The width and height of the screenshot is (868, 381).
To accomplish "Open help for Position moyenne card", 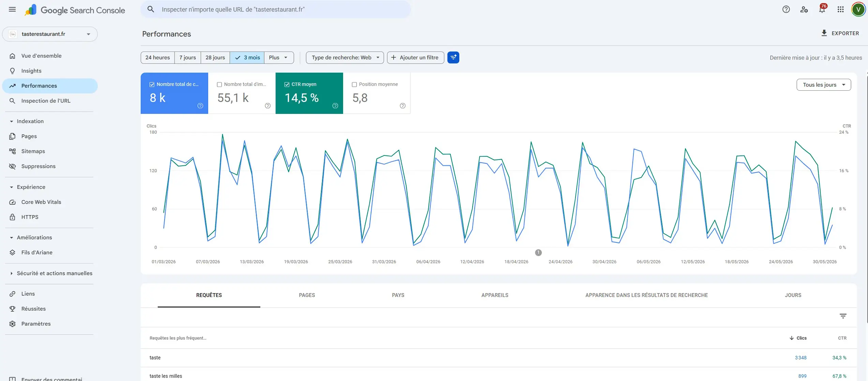I will [403, 106].
